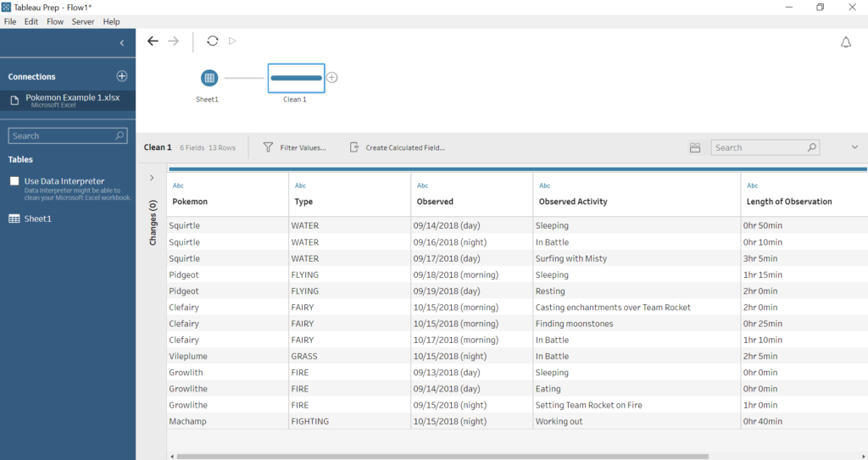Open the notifications bell icon
This screenshot has height=460, width=868.
click(x=845, y=42)
